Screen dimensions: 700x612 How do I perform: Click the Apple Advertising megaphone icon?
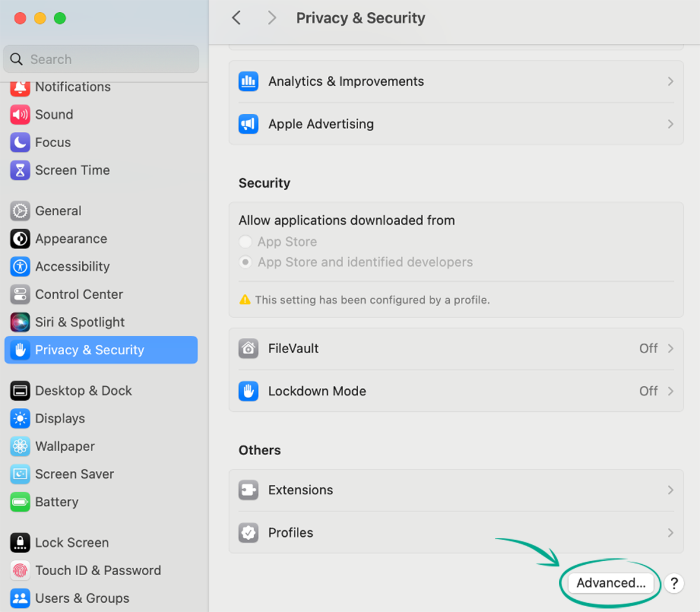tap(249, 124)
